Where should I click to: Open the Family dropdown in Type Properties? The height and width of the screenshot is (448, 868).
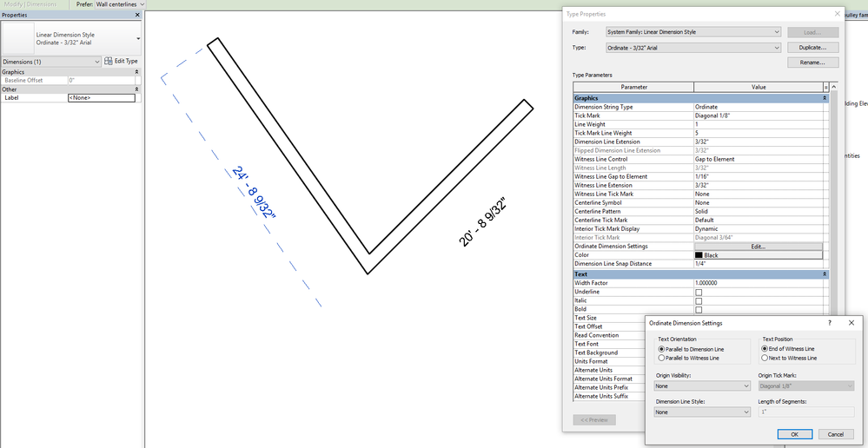point(693,32)
